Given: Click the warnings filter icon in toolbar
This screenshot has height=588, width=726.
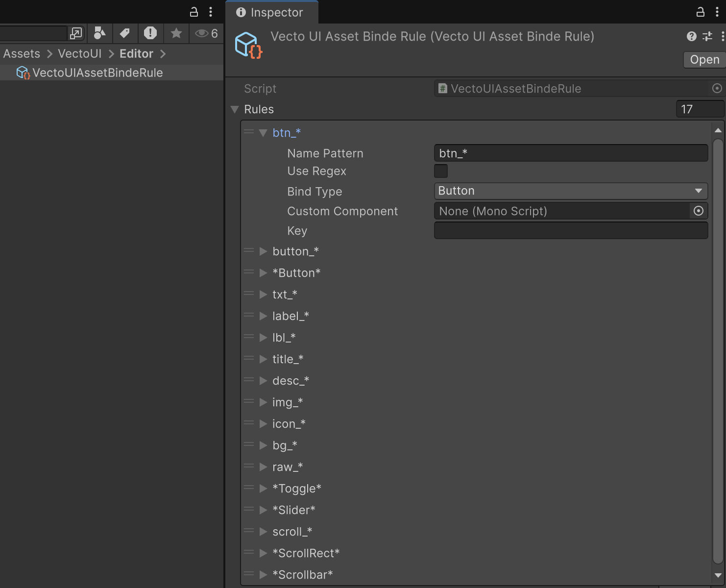Looking at the screenshot, I should [150, 33].
